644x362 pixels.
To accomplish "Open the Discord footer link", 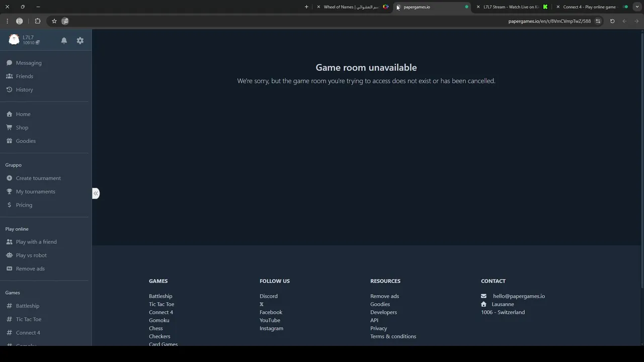I will tap(269, 296).
